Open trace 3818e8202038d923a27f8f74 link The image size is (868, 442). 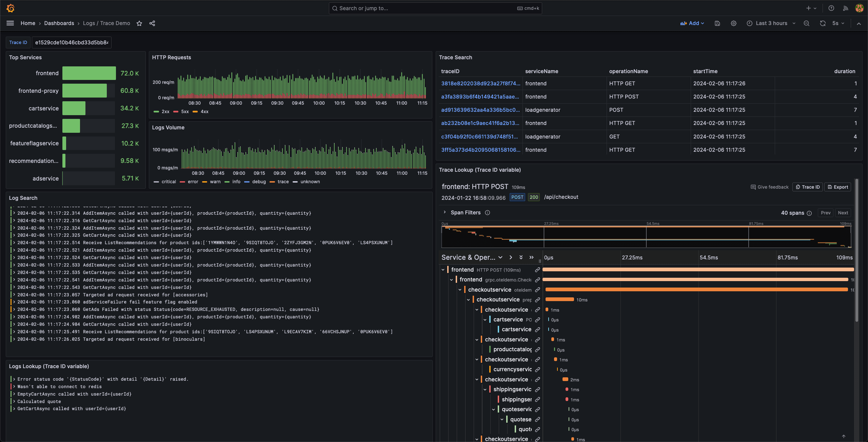click(480, 83)
